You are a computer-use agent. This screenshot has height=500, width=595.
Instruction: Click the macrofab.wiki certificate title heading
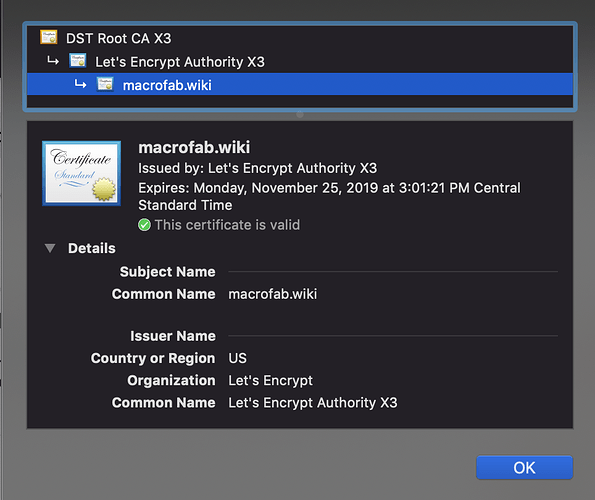pyautogui.click(x=194, y=148)
